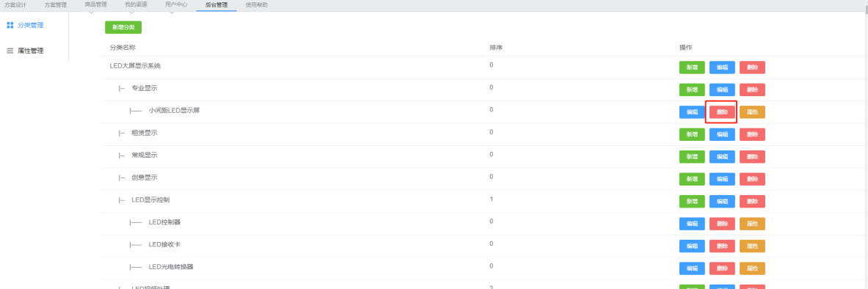Click the list icon beside 属性管理
The width and height of the screenshot is (868, 289).
pos(10,51)
